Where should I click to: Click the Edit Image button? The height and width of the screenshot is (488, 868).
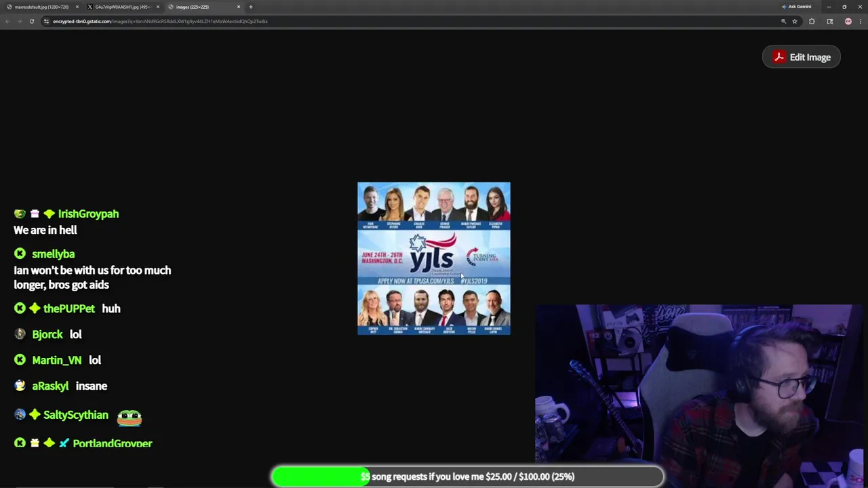point(802,58)
